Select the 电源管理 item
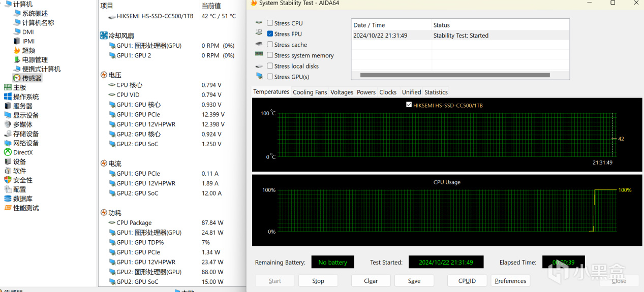This screenshot has height=292, width=644. pyautogui.click(x=35, y=59)
